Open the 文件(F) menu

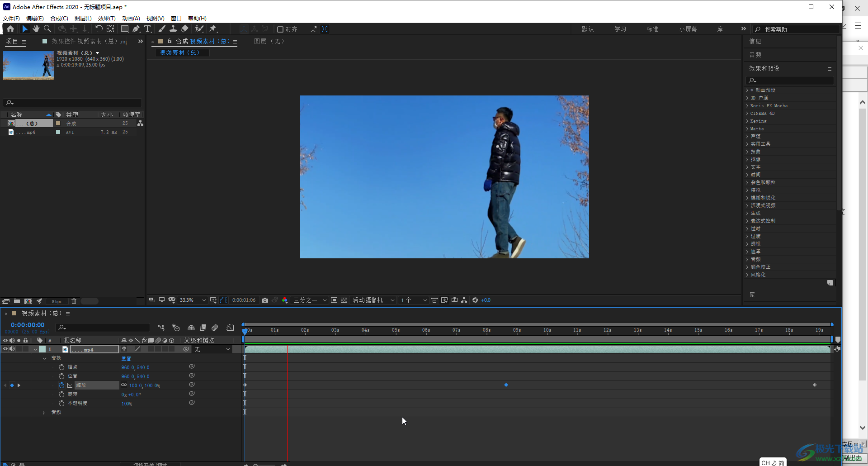click(x=11, y=19)
